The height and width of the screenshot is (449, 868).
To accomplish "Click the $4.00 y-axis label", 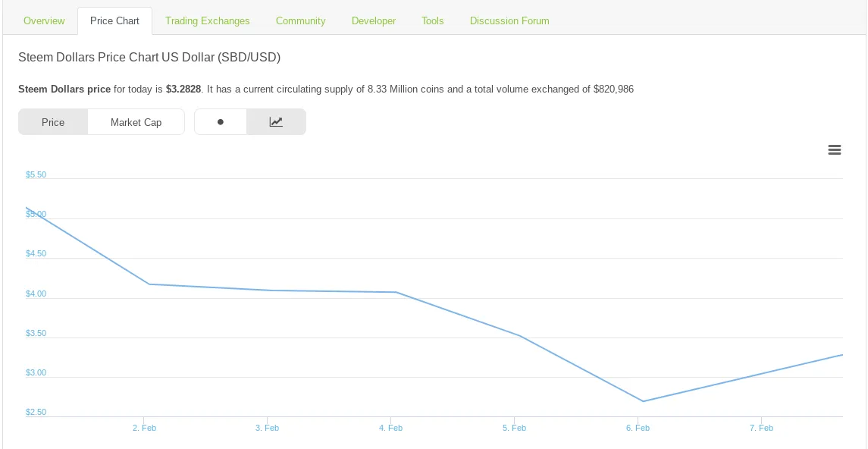I will tap(36, 294).
